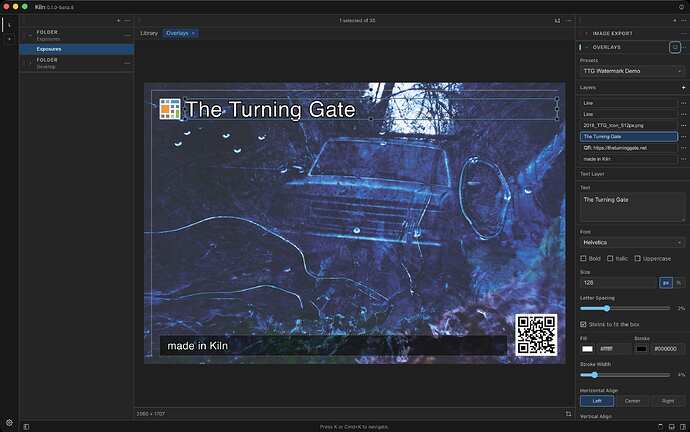The image size is (690, 432).
Task: Toggle the right panel layout icon
Action: pyautogui.click(x=683, y=427)
